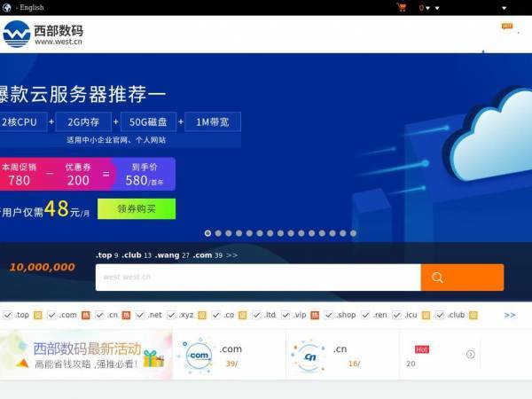Screen dimensions: 532x399
Task: Click the 2核CPU spec box
Action: coord(23,121)
